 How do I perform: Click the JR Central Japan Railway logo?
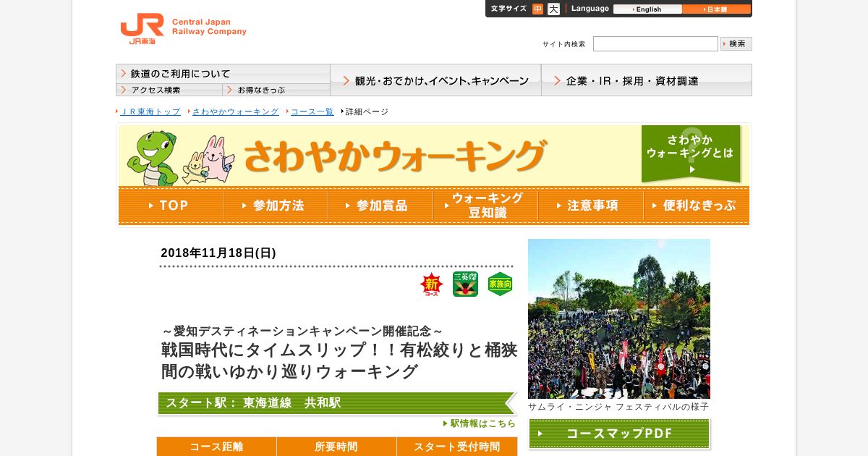tap(183, 30)
